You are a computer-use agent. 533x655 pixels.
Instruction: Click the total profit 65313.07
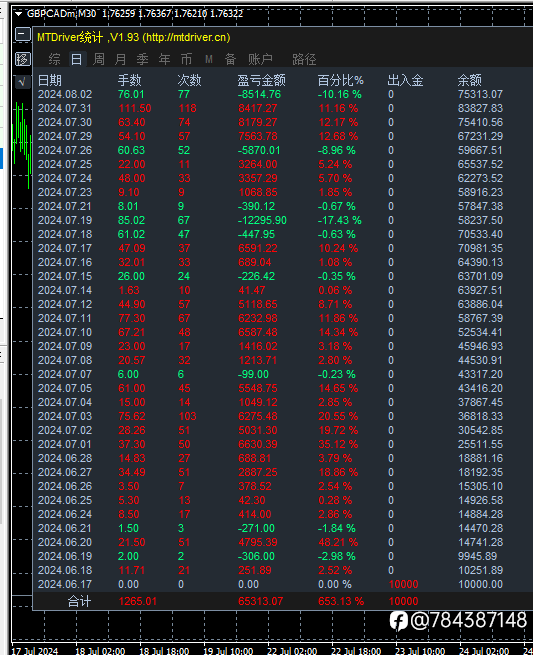(261, 602)
